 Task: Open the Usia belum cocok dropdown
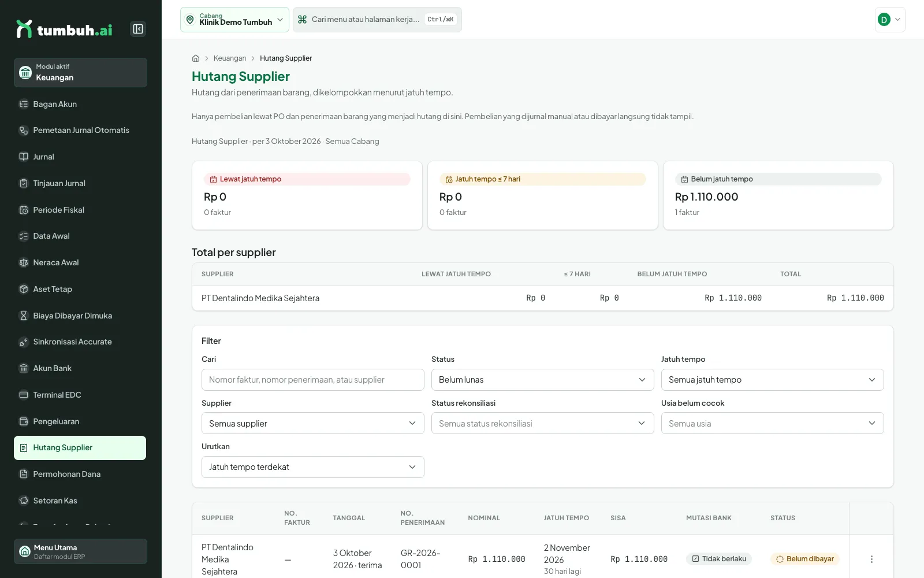pyautogui.click(x=773, y=423)
